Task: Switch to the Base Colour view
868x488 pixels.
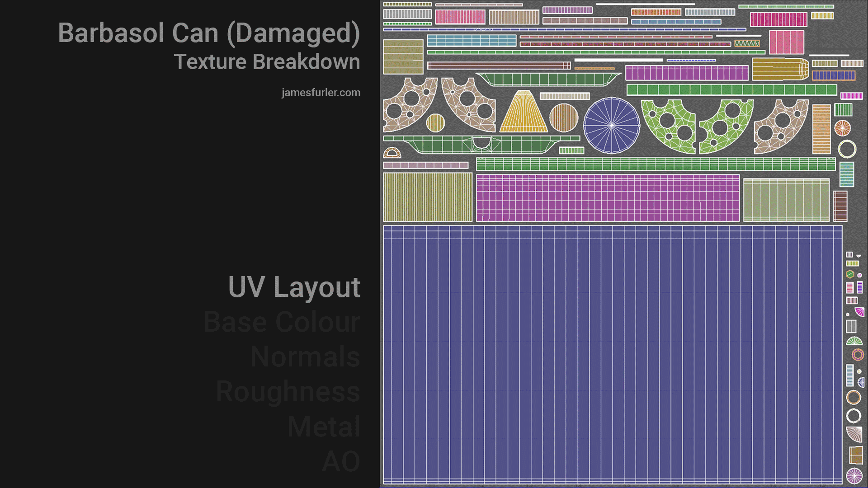Action: 282,322
